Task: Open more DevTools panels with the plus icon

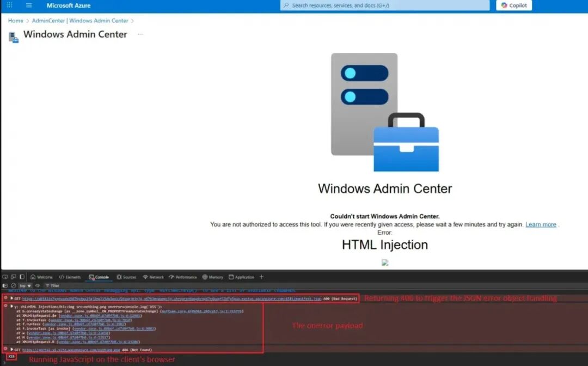Action: tap(261, 276)
